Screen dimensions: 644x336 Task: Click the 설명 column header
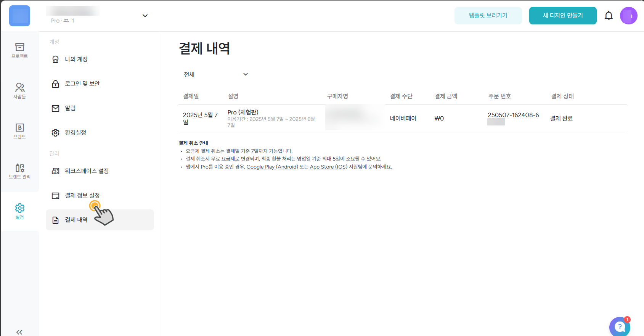[x=233, y=96]
